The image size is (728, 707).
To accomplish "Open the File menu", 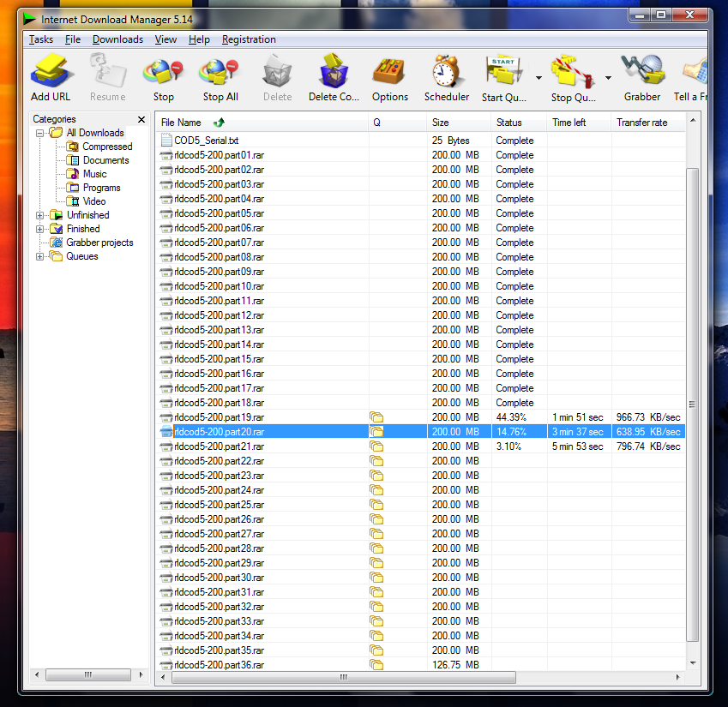I will [x=73, y=39].
